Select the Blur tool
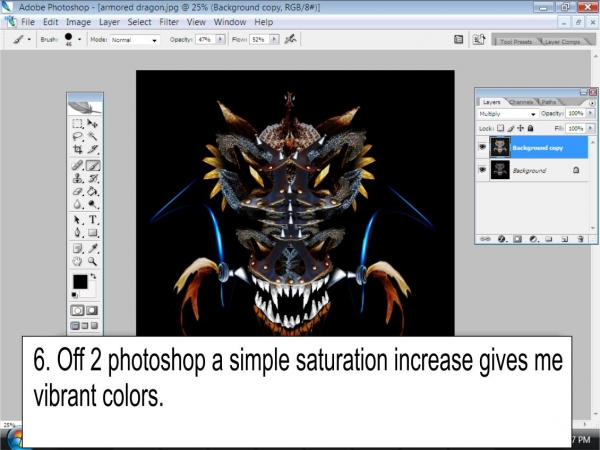Screen dimensions: 600x450 tap(78, 204)
